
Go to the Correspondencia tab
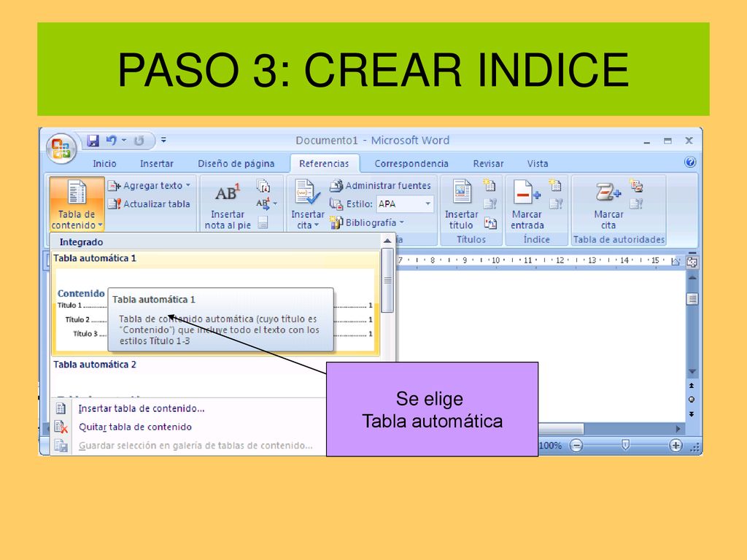click(411, 163)
